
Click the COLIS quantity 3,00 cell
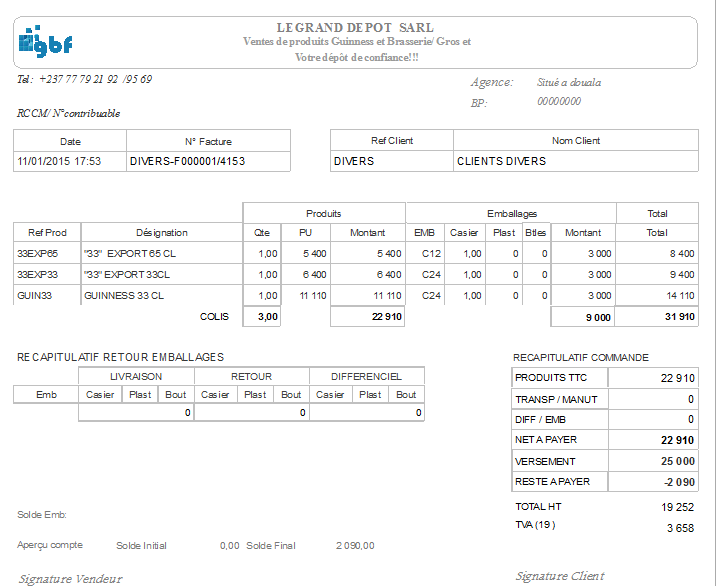(x=268, y=317)
